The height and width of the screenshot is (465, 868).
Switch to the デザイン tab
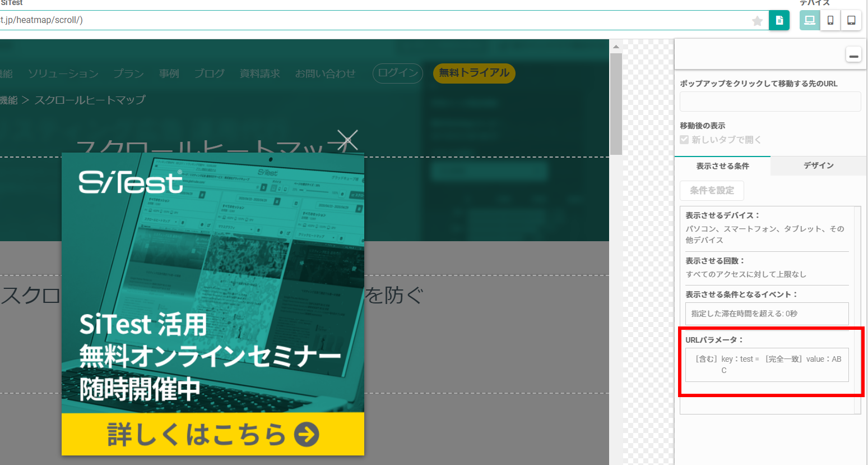tap(818, 165)
